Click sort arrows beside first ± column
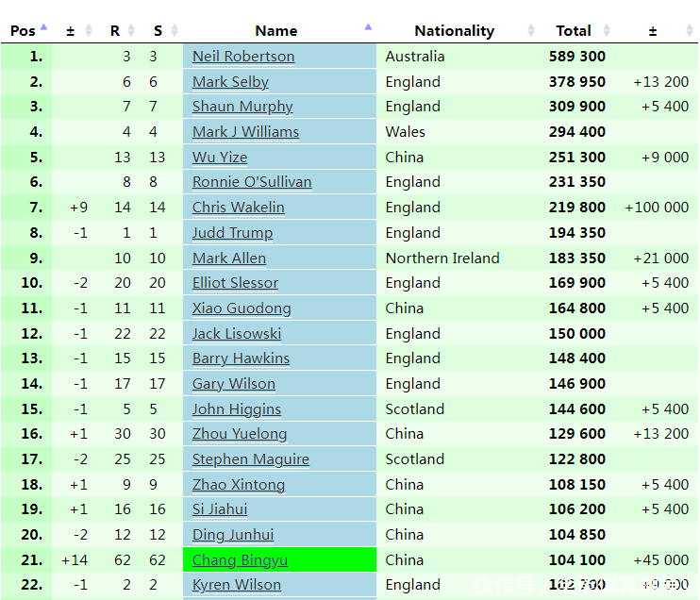Image resolution: width=700 pixels, height=600 pixels. (89, 30)
